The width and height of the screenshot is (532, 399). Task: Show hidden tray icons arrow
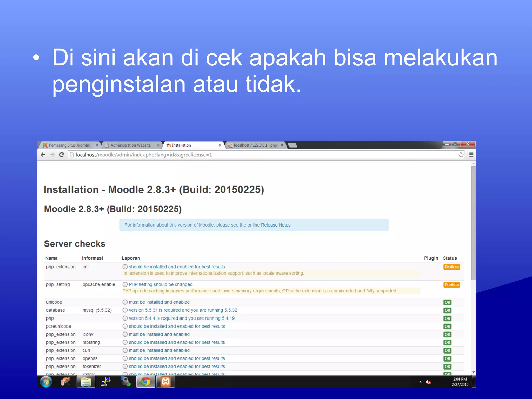420,382
